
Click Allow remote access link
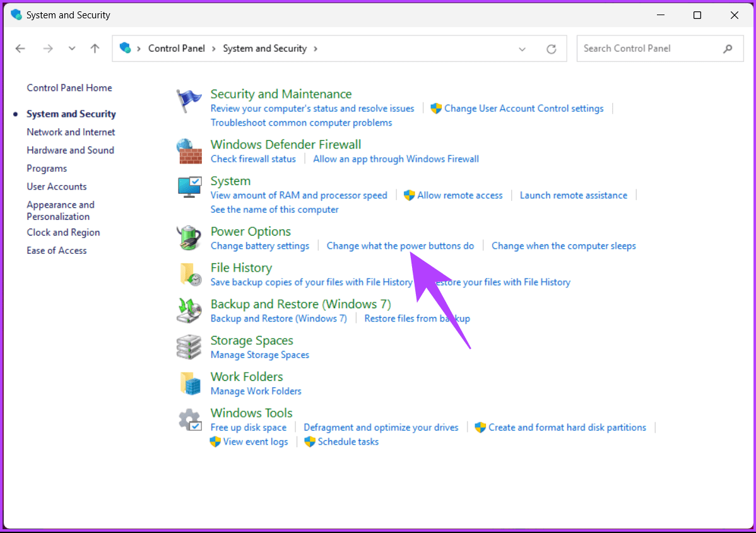click(459, 195)
